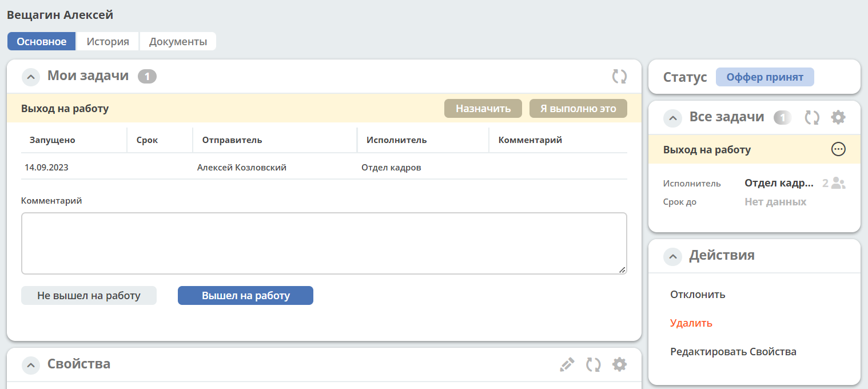Click the group members icon next to Отдел кадр...
Screen dimensions: 868x389
coord(838,184)
